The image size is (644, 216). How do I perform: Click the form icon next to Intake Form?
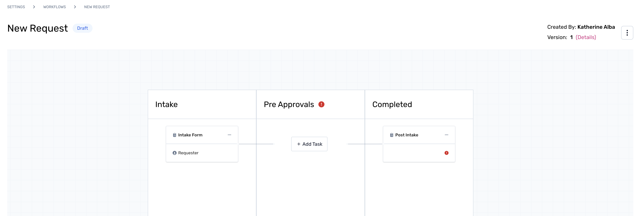pyautogui.click(x=174, y=135)
